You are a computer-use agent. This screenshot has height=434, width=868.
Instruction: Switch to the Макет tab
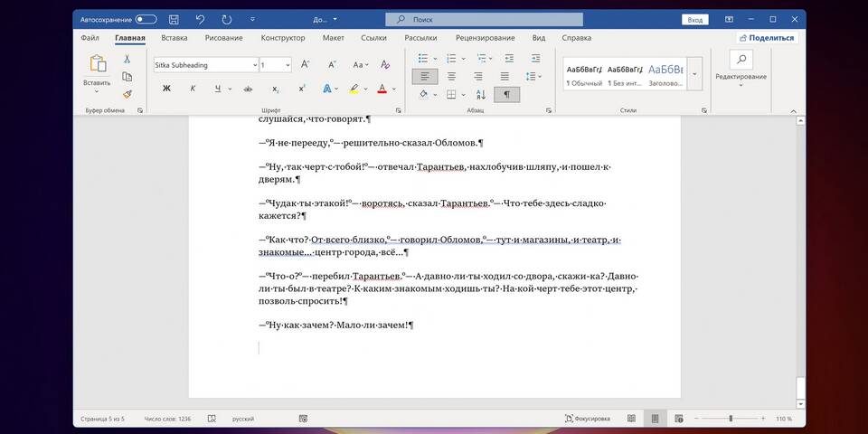pyautogui.click(x=334, y=38)
